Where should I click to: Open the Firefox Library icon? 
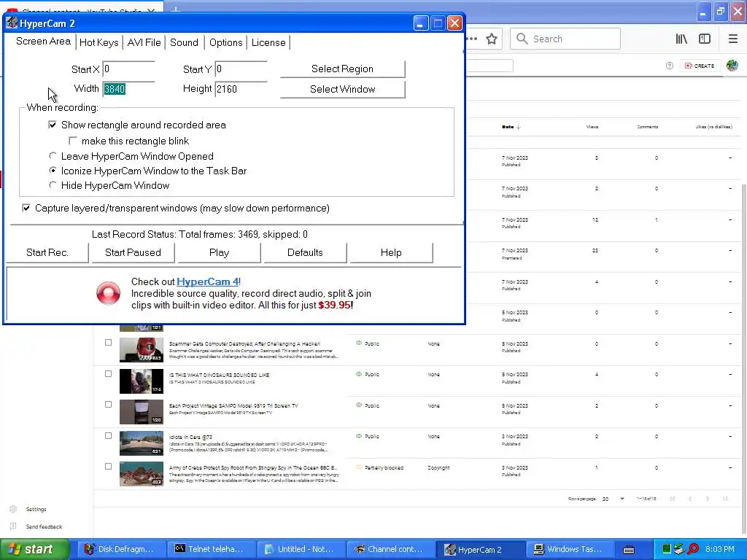pyautogui.click(x=681, y=39)
